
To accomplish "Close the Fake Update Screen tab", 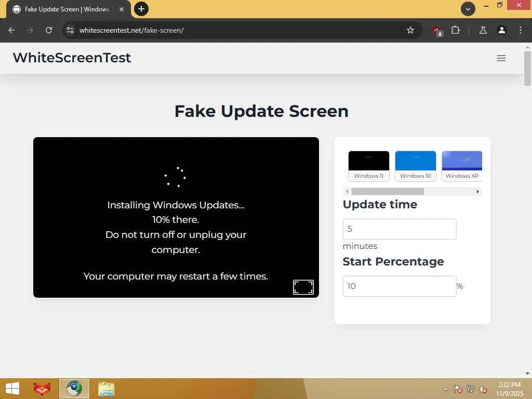I will [122, 9].
